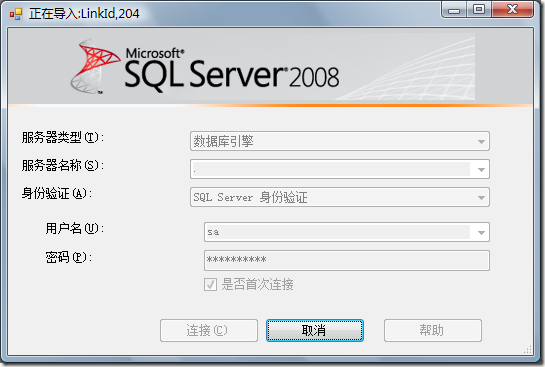Screen dimensions: 545x367
Task: Click the 密码(P) label
Action: [68, 257]
